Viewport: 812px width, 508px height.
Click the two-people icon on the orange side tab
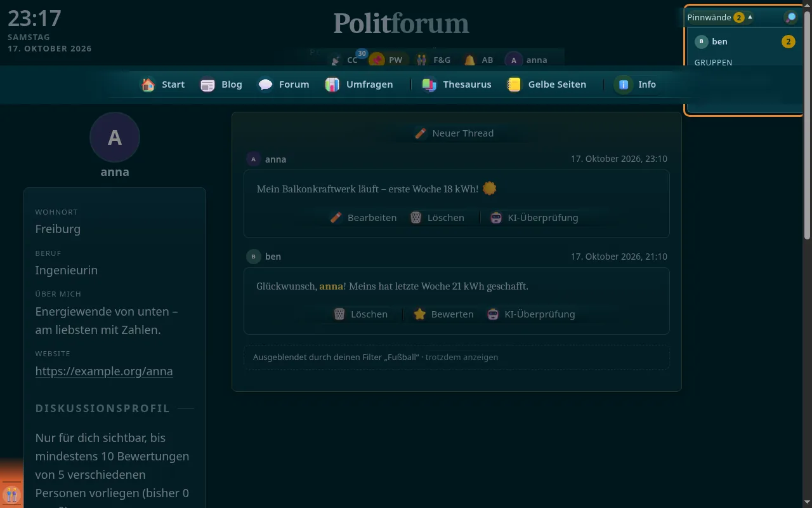(x=11, y=494)
